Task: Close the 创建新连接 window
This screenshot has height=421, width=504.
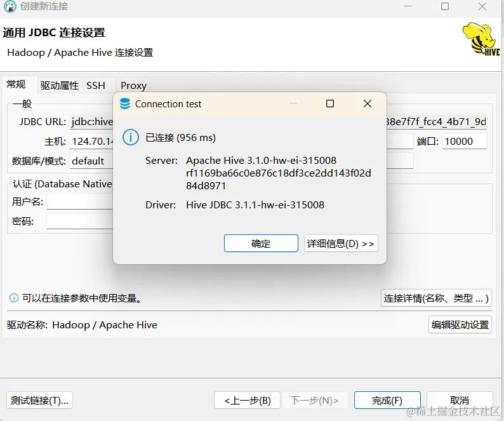Action: [x=482, y=6]
